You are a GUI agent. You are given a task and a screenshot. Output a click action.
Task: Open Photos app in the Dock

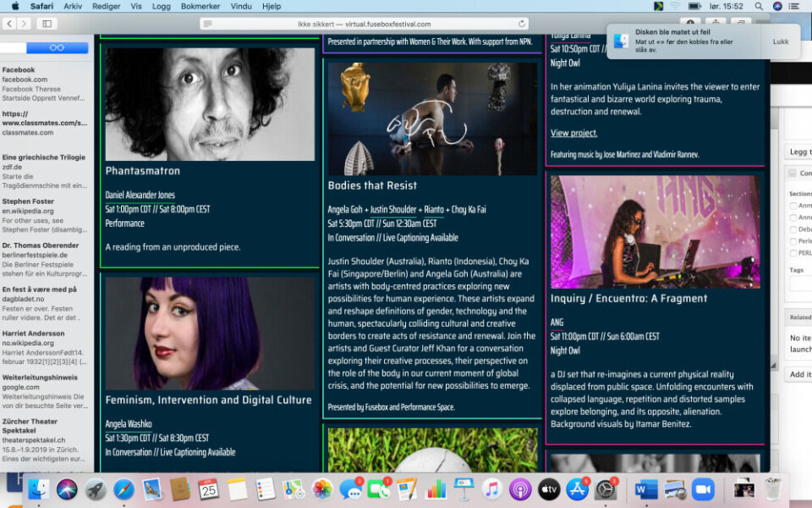(322, 489)
